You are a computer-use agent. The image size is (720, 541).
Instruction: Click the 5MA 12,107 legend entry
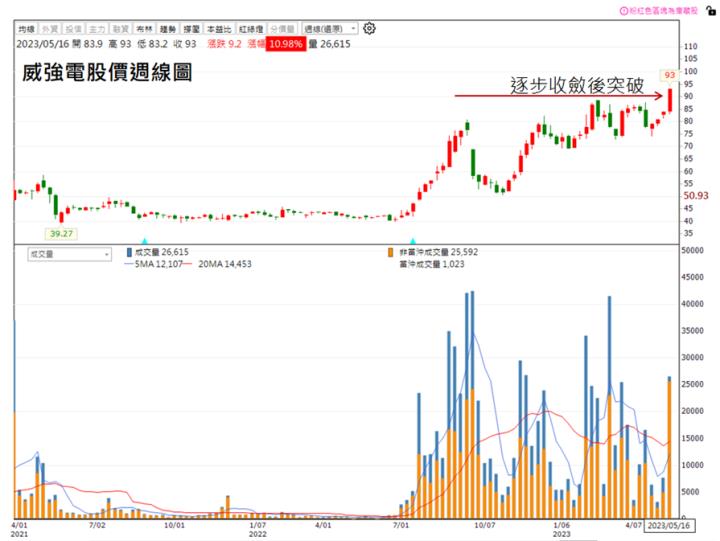[153, 264]
